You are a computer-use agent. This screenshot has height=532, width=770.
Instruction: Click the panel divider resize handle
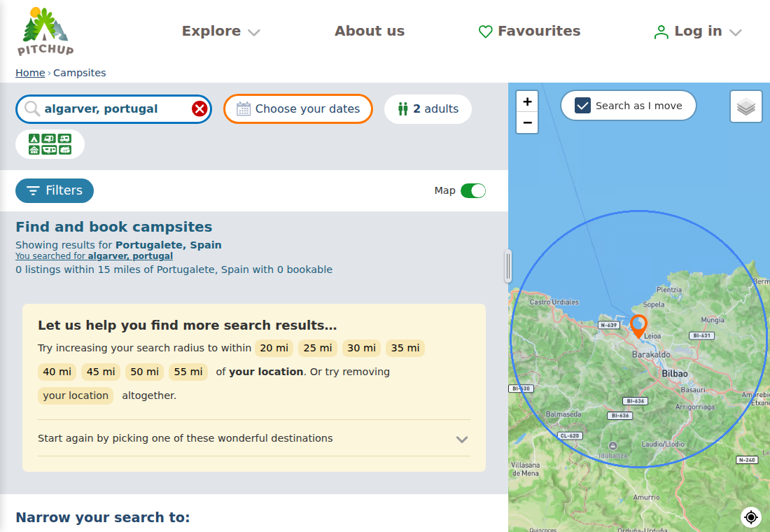[x=508, y=266]
